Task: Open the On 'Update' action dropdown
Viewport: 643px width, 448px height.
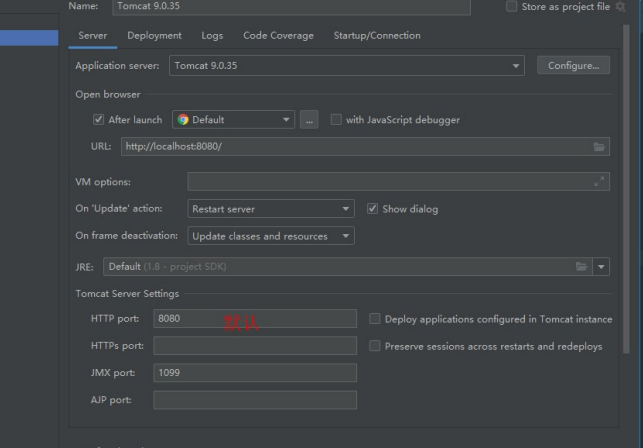Action: [x=346, y=209]
